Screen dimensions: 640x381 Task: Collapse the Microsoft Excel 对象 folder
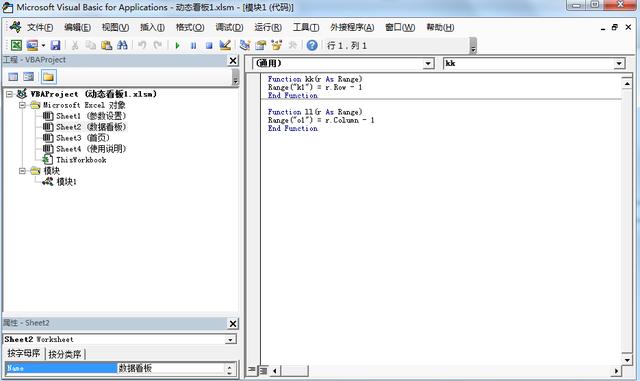coord(22,105)
